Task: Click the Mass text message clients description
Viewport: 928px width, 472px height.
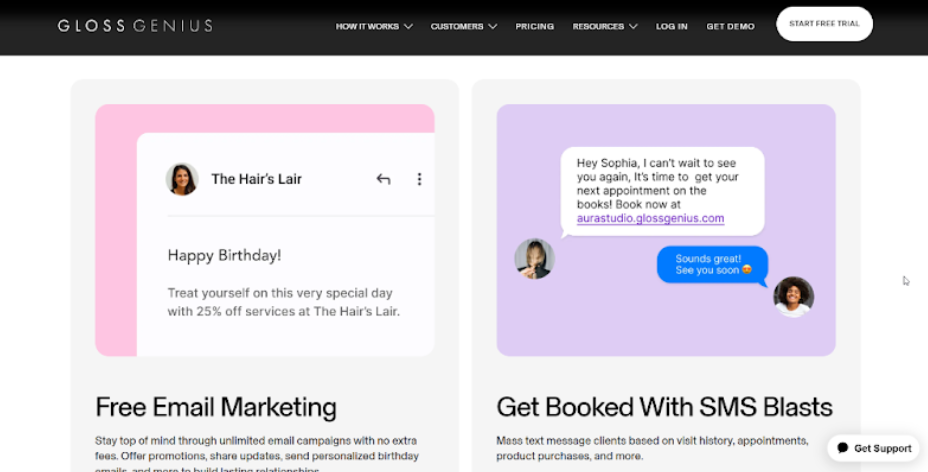Action: pos(652,448)
